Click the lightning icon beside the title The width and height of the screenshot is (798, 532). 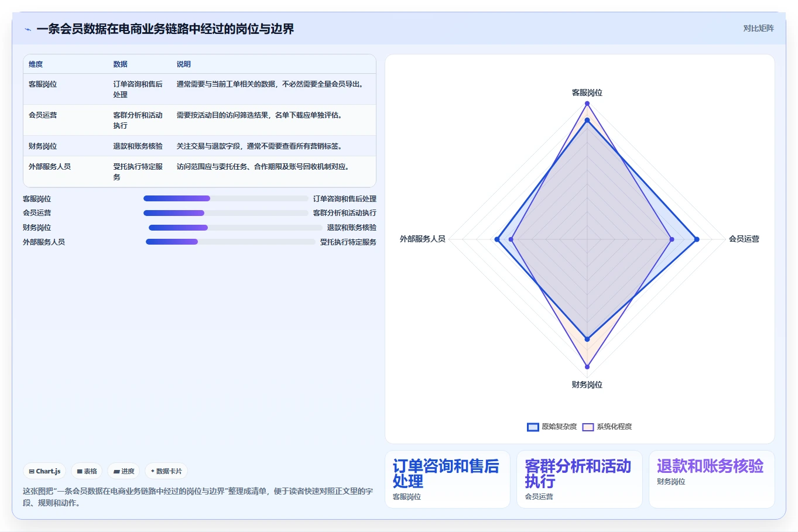(x=28, y=29)
